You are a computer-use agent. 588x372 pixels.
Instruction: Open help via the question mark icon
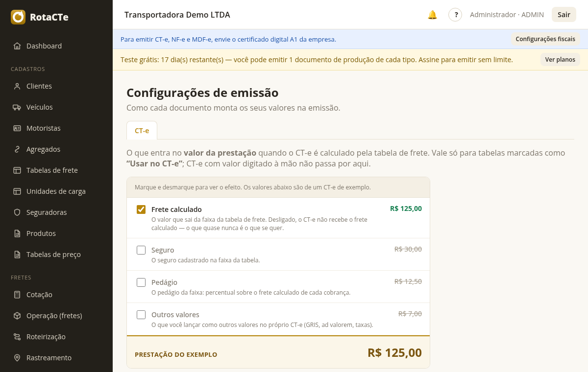coord(455,15)
